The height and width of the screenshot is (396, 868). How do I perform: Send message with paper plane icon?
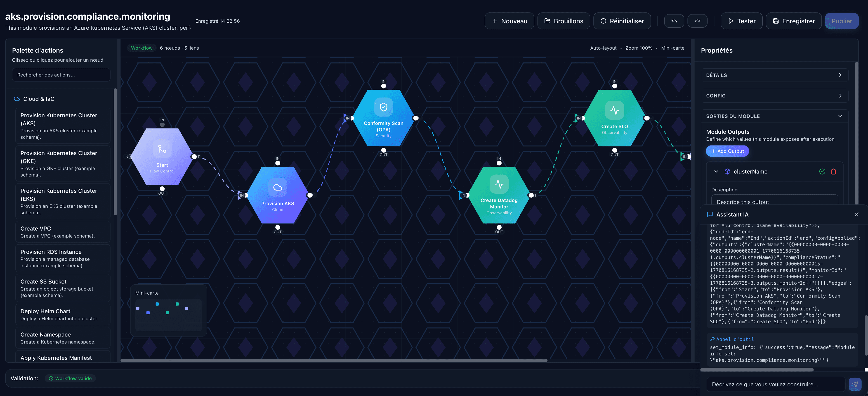click(x=855, y=384)
